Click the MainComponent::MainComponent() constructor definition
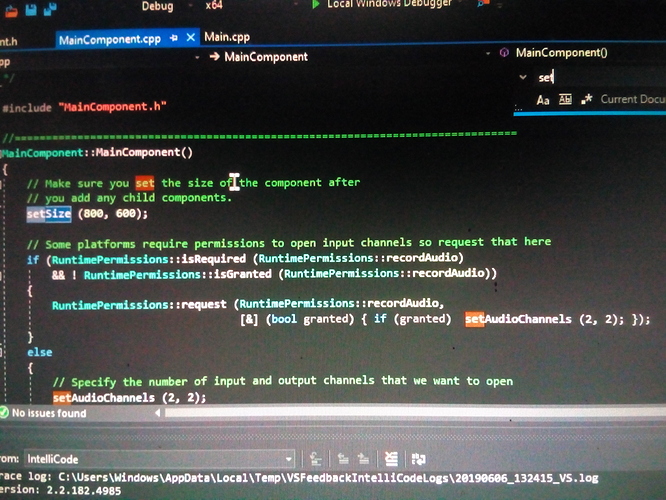This screenshot has height=500, width=666. (97, 153)
